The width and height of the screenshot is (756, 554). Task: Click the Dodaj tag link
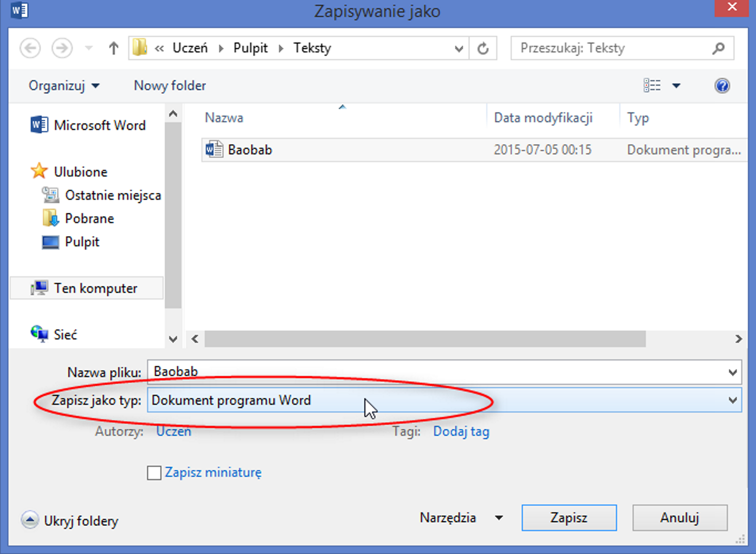point(461,431)
